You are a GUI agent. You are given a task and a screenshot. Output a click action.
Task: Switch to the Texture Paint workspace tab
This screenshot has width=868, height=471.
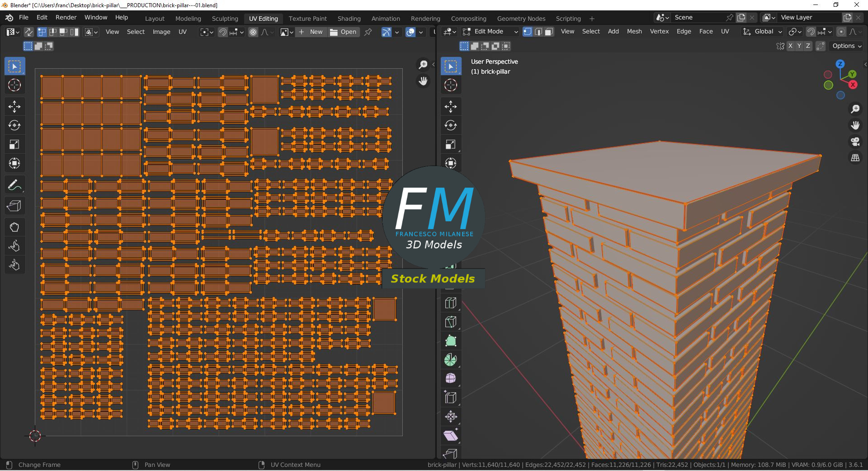click(307, 19)
